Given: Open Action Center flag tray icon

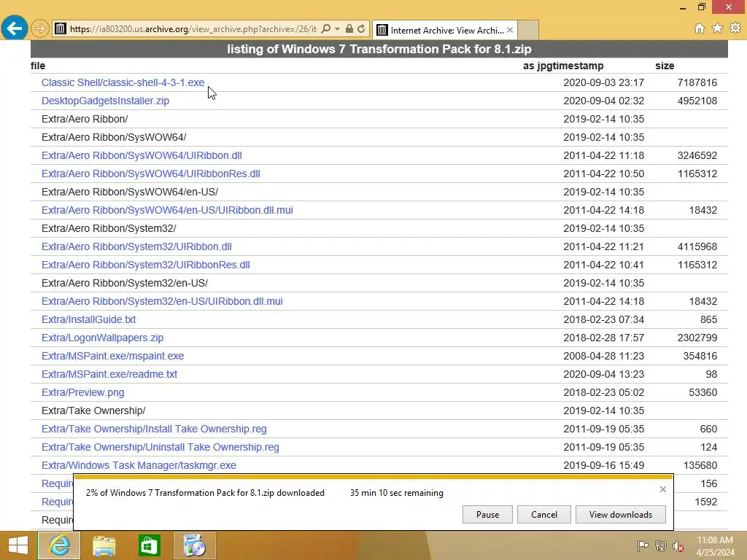Looking at the screenshot, I should (x=643, y=545).
